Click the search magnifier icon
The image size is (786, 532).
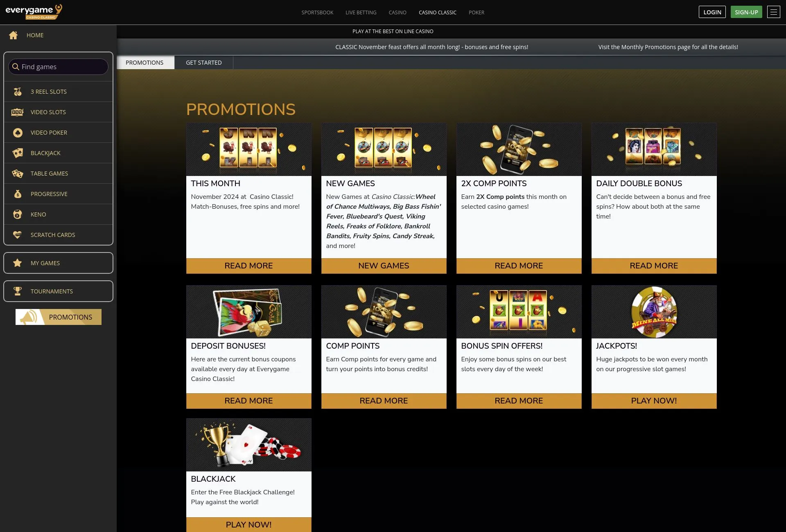[x=16, y=66]
